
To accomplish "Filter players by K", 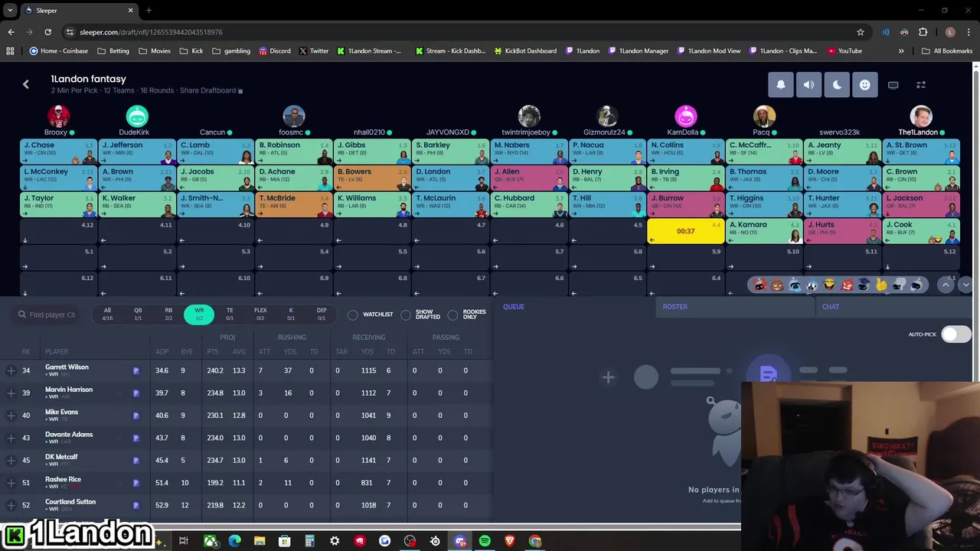I will [291, 314].
